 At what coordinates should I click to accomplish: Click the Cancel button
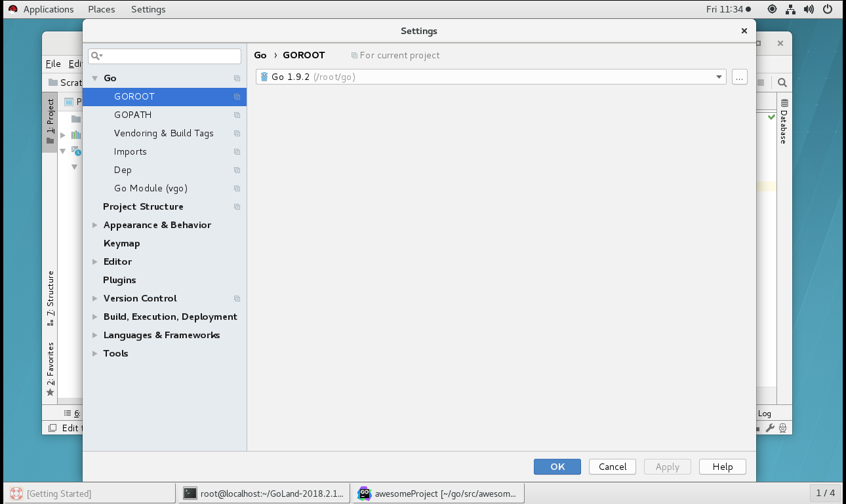[x=613, y=467]
